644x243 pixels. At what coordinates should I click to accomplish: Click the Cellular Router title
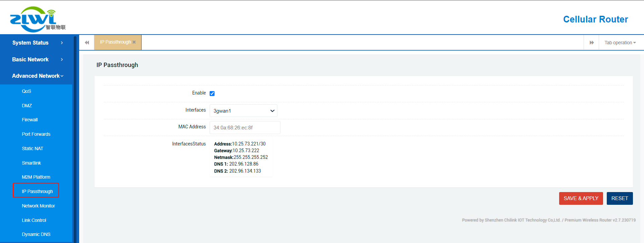point(595,19)
